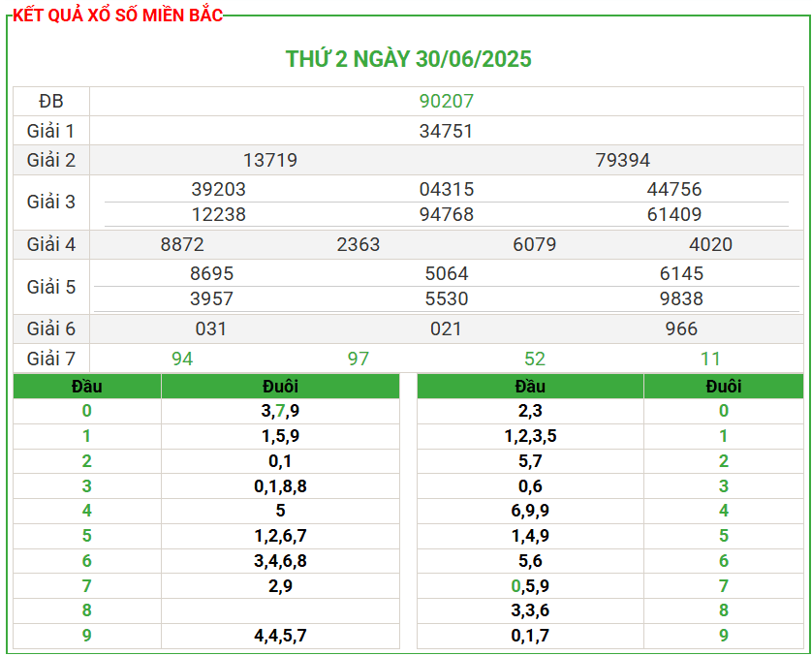Select Giải 3 number 39203
The height and width of the screenshot is (656, 812).
pos(219,189)
